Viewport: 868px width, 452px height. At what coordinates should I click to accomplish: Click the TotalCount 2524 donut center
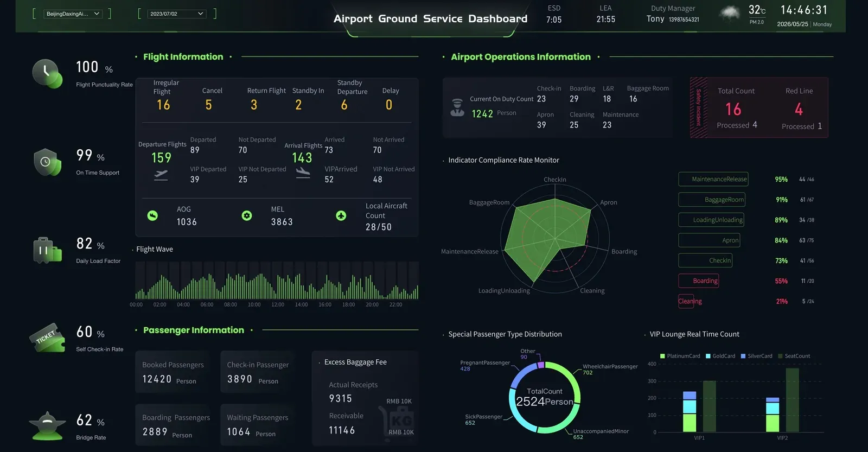(545, 398)
